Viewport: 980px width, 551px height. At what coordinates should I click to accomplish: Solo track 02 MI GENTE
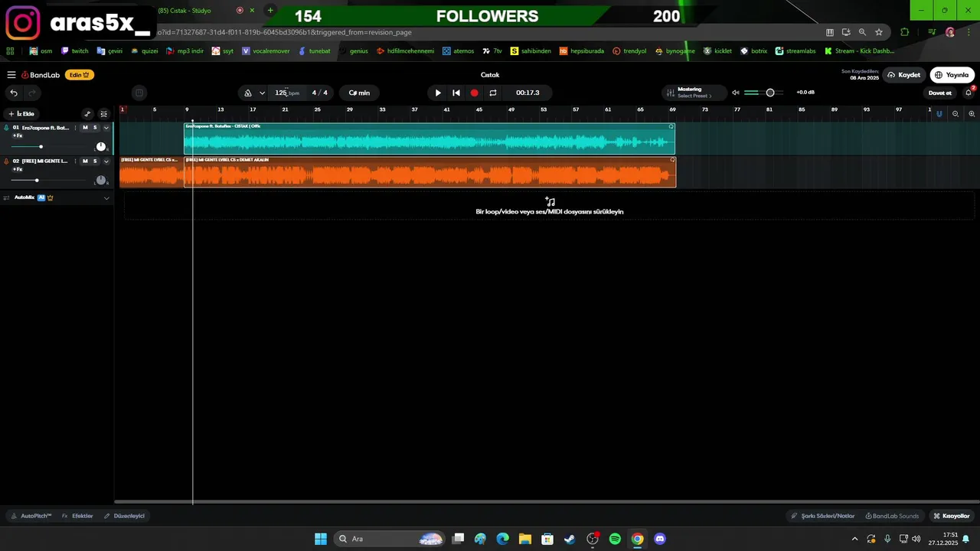click(95, 161)
